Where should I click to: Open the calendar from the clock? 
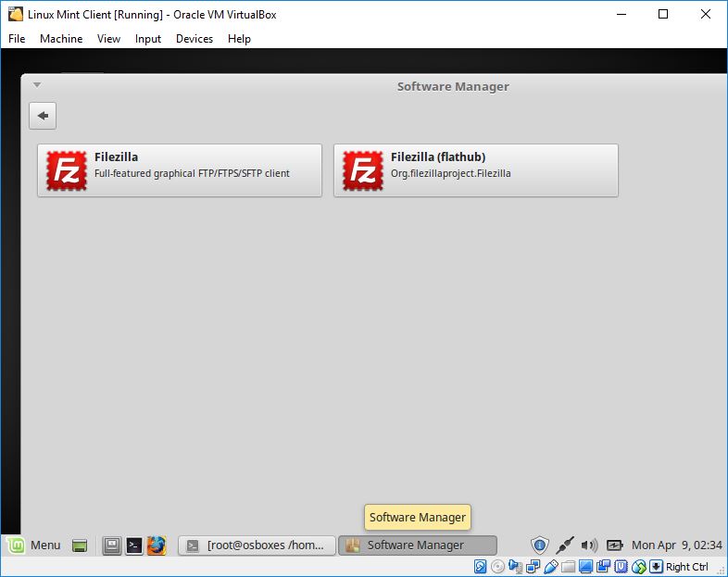[x=676, y=545]
